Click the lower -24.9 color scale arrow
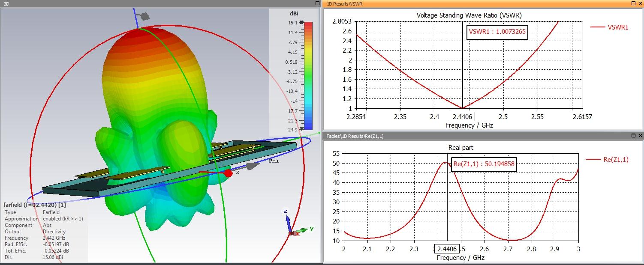644x265 pixels. [x=302, y=128]
